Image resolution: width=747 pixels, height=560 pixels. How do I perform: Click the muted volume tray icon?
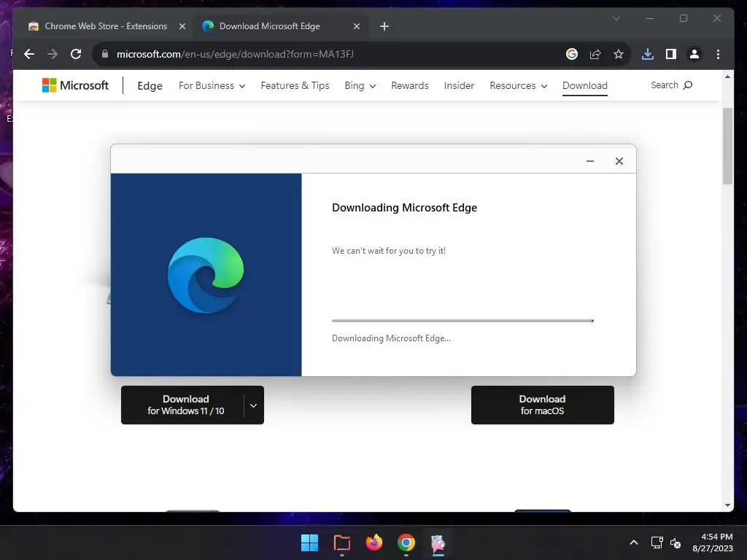tap(675, 542)
